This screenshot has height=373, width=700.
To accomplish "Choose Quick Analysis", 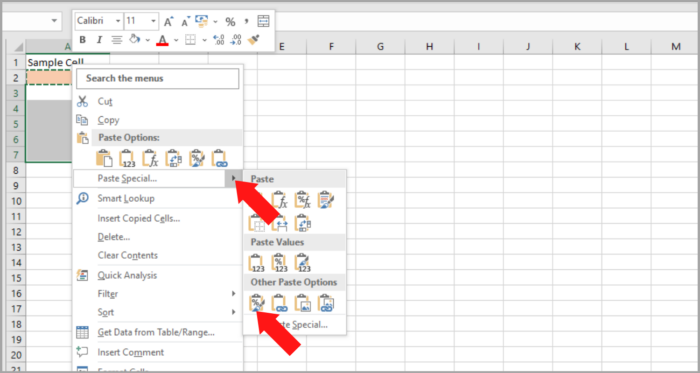I will coord(158,275).
